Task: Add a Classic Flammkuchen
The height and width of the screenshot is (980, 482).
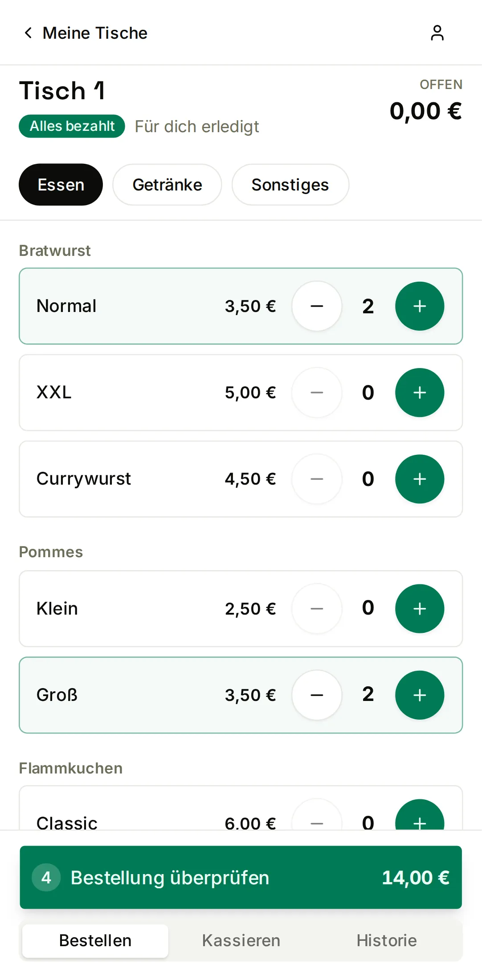Action: tap(420, 815)
